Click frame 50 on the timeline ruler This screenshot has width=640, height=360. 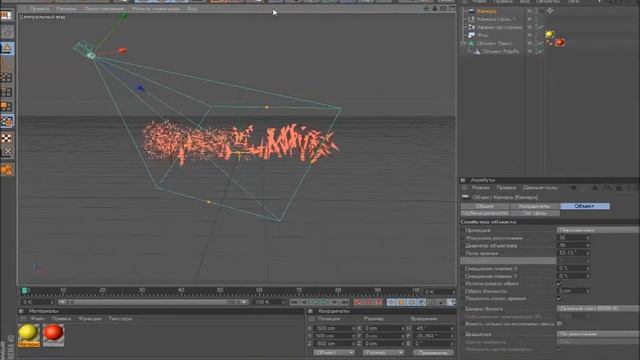point(220,291)
